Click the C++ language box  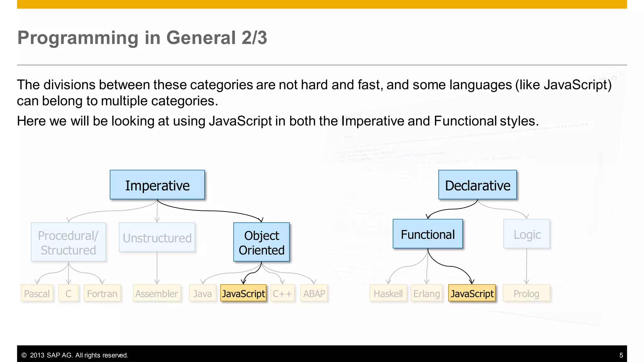pyautogui.click(x=282, y=293)
